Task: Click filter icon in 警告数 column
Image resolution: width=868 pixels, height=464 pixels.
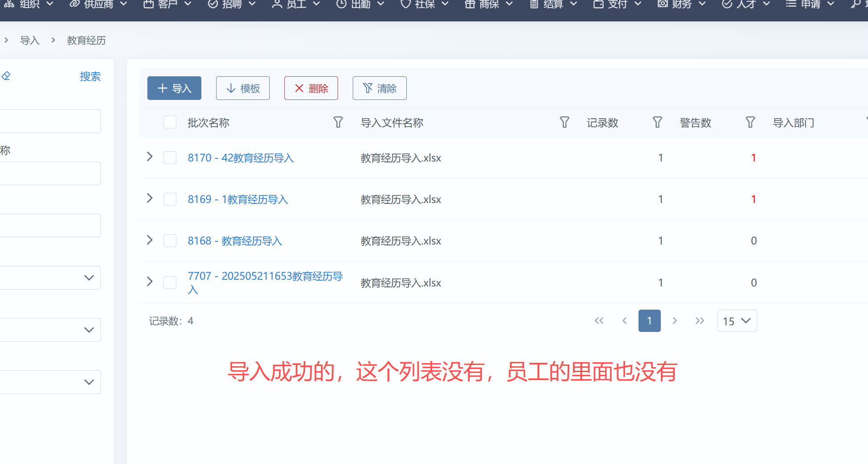Action: coord(750,122)
